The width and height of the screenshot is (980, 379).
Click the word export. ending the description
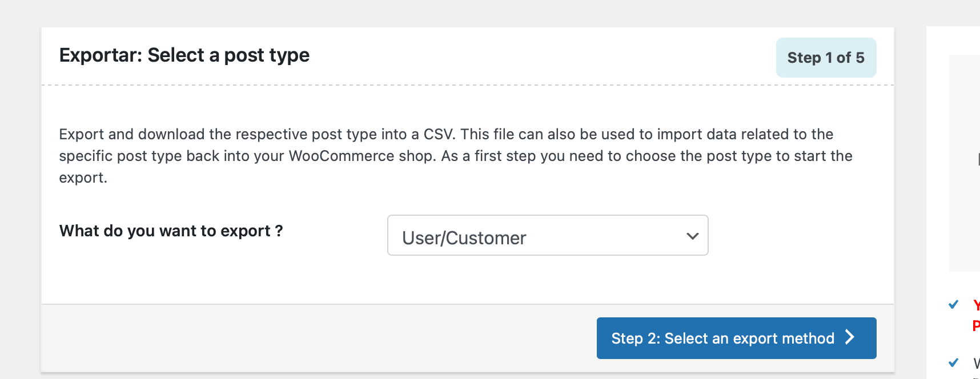(83, 178)
